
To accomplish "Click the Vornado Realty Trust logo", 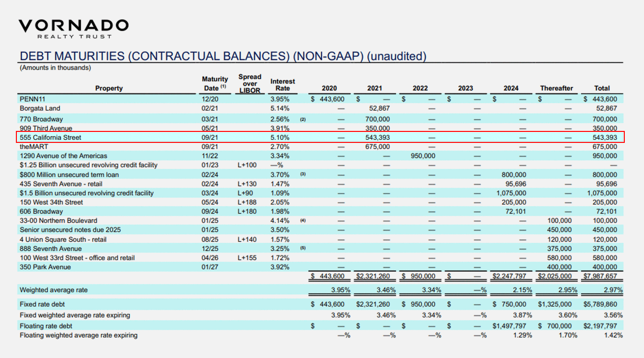I will point(73,29).
